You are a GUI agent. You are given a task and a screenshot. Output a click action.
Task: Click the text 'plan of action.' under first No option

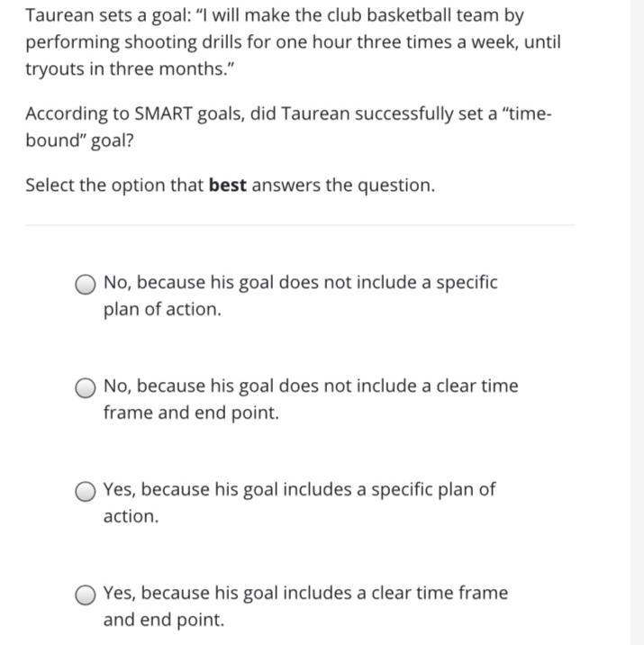coord(162,309)
